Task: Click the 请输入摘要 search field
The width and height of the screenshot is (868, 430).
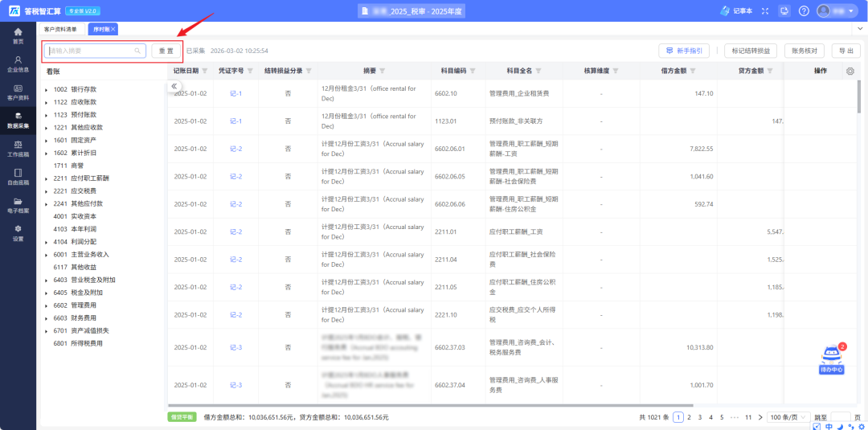Action: click(90, 51)
